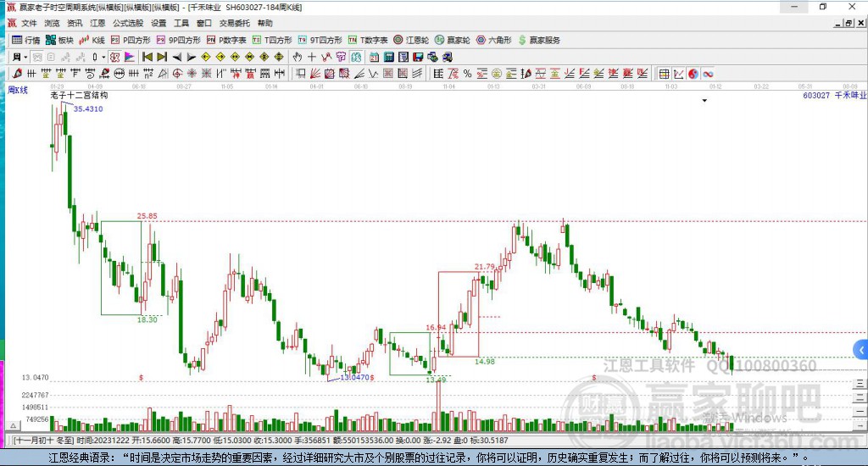
Task: Click the percent % tool icon
Action: 468,73
